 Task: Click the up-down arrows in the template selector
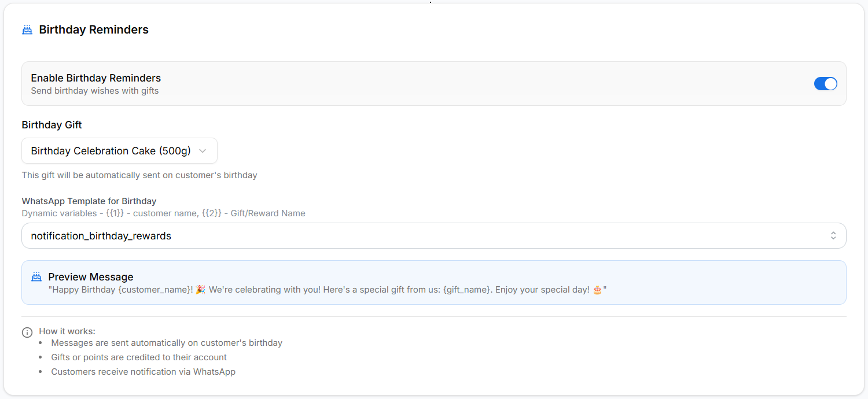[833, 236]
